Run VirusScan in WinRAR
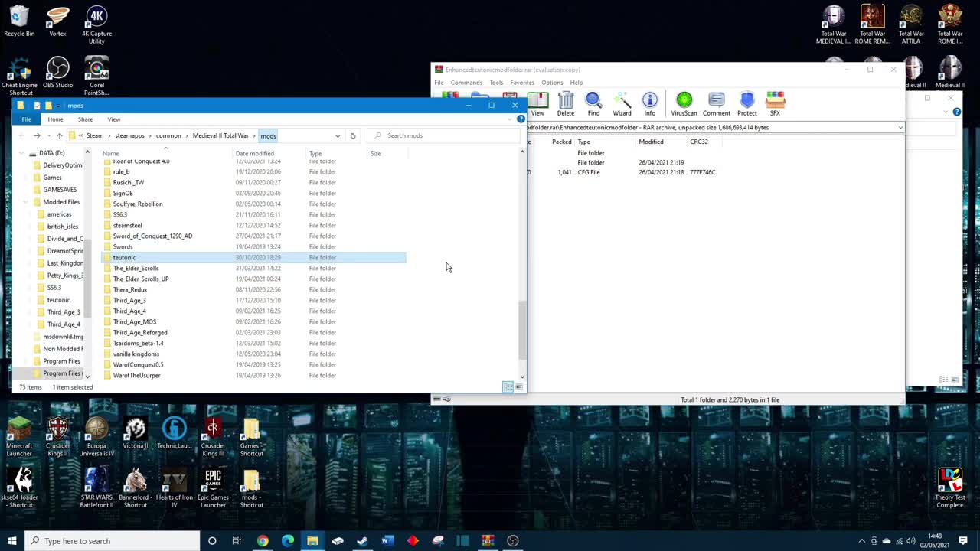980x551 pixels. (684, 104)
